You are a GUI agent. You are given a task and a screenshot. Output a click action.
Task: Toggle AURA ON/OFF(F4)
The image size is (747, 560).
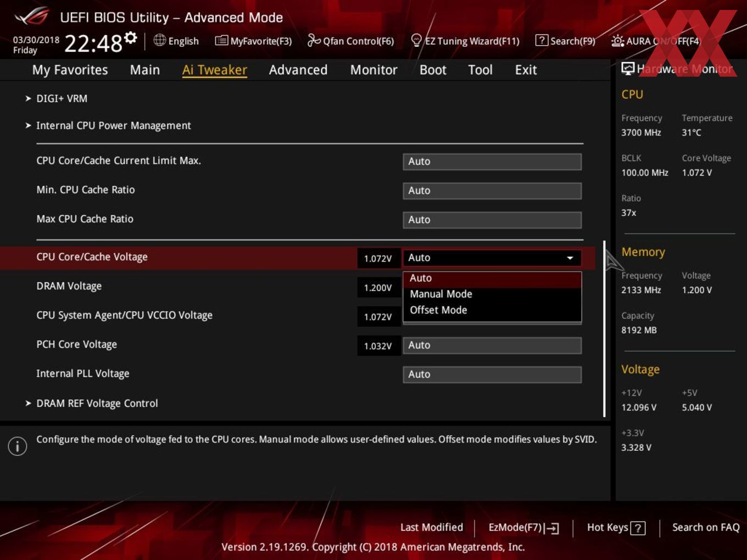[656, 41]
